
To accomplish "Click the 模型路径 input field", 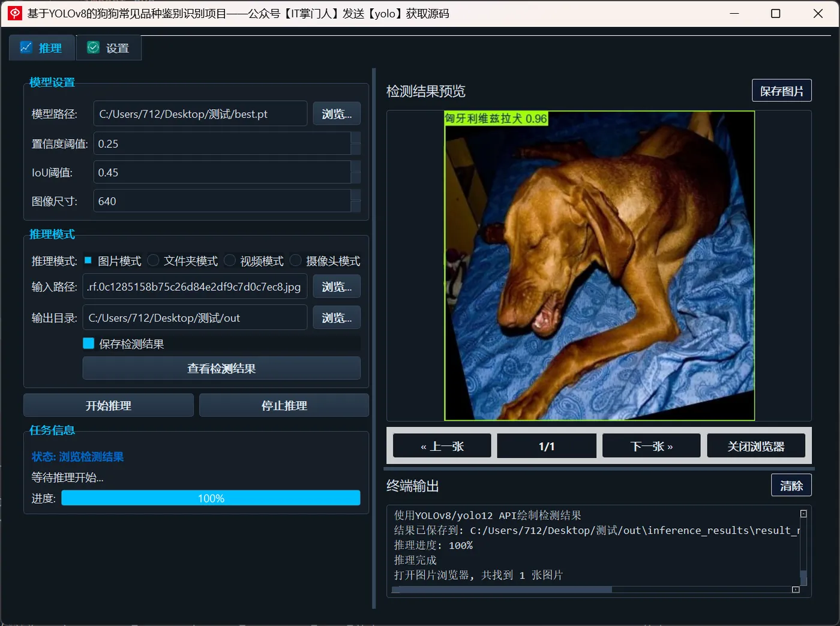I will point(200,114).
